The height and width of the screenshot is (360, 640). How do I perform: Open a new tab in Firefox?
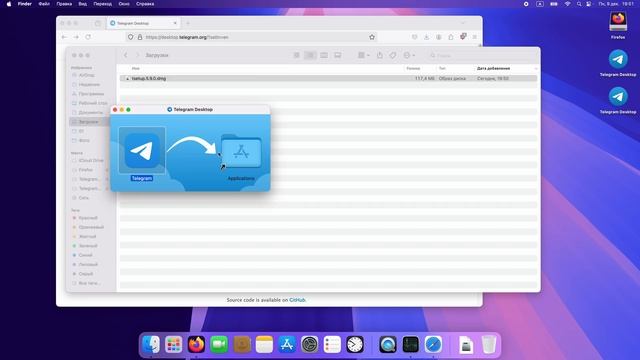(188, 23)
